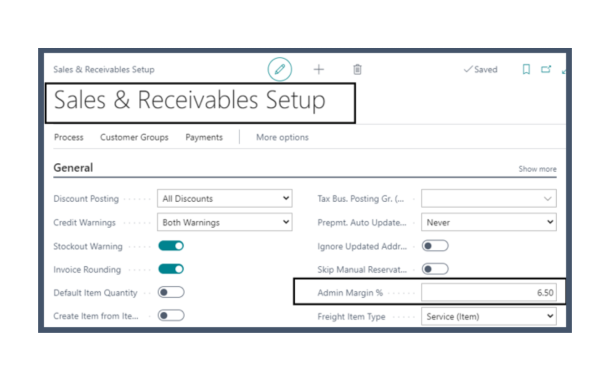610x381 pixels.
Task: Click the pencil Edit icon
Action: pos(279,69)
